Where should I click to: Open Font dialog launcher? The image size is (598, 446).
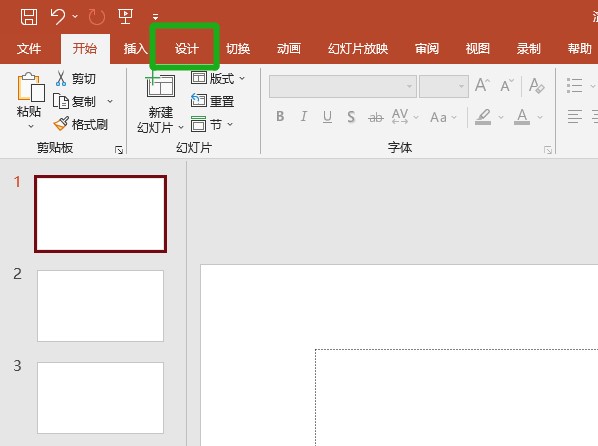click(548, 150)
